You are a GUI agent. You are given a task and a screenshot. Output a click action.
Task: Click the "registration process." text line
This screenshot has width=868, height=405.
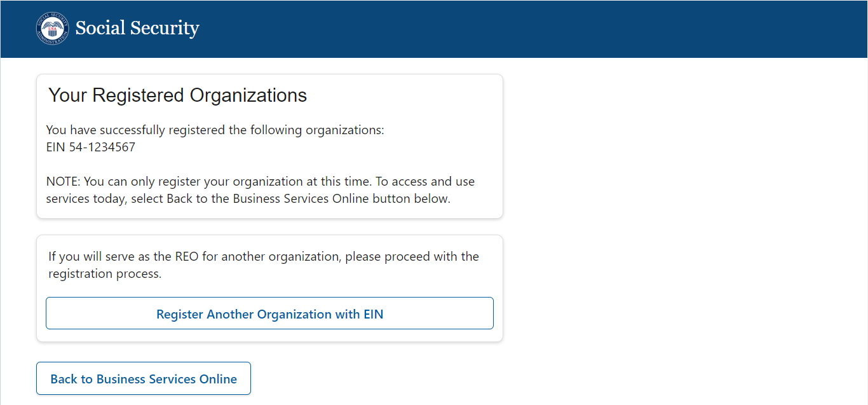click(105, 274)
